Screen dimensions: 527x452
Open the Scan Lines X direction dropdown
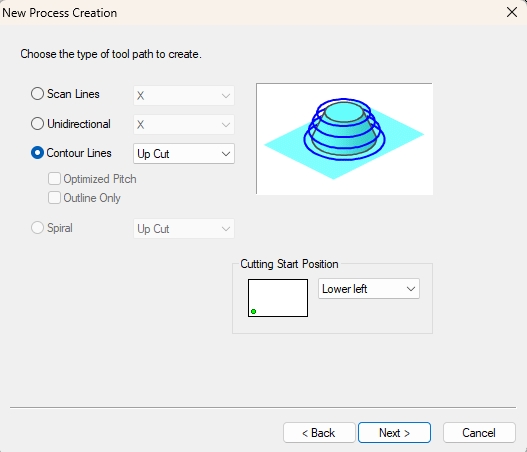[184, 96]
